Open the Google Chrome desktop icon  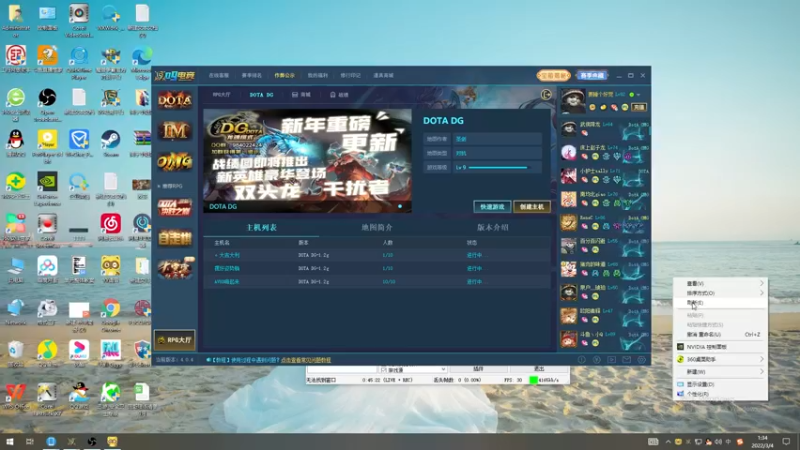click(110, 313)
